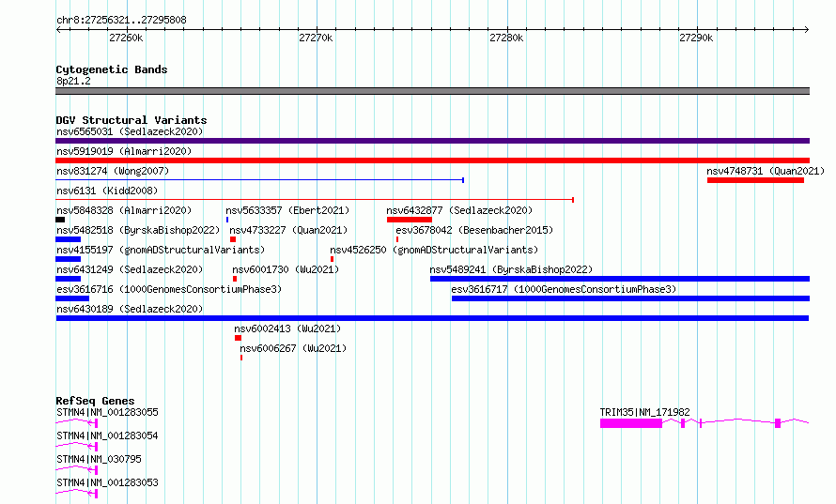This screenshot has height=504, width=836.
Task: Open the nsv5919019 (Almarri2020) label
Action: coord(124,151)
